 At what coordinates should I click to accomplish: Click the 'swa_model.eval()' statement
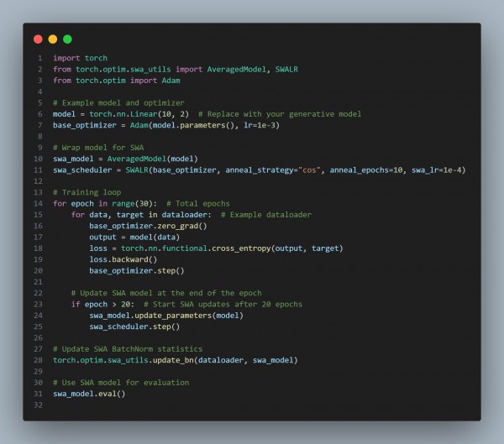(89, 393)
